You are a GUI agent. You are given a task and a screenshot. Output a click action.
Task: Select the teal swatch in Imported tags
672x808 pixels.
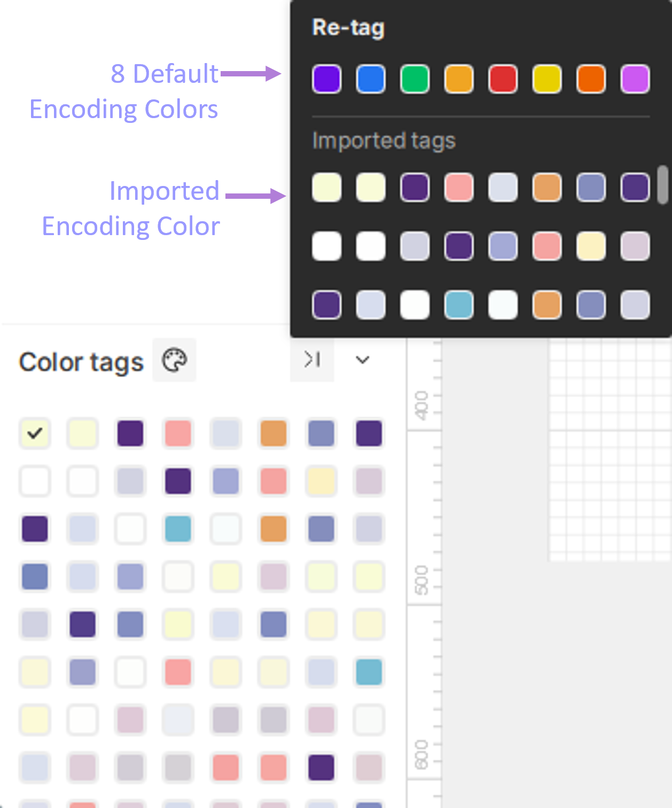coord(459,305)
